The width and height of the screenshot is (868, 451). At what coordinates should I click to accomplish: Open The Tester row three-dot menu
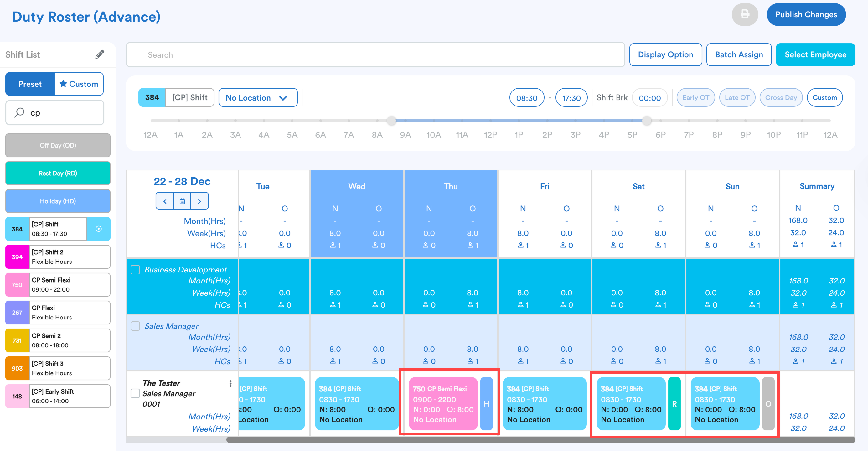point(230,383)
